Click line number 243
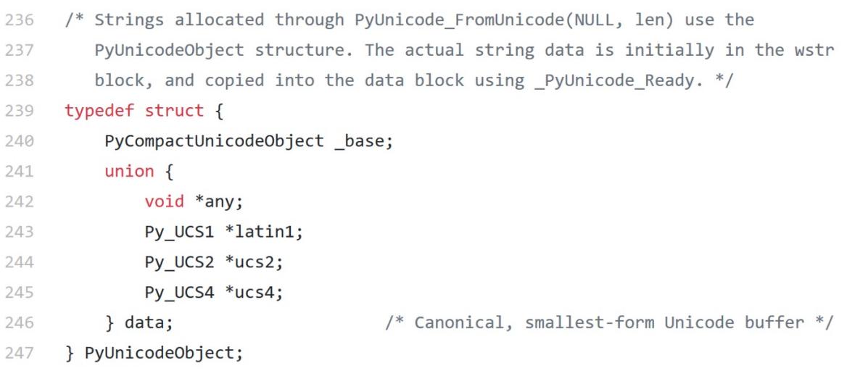The image size is (868, 376). (20, 232)
